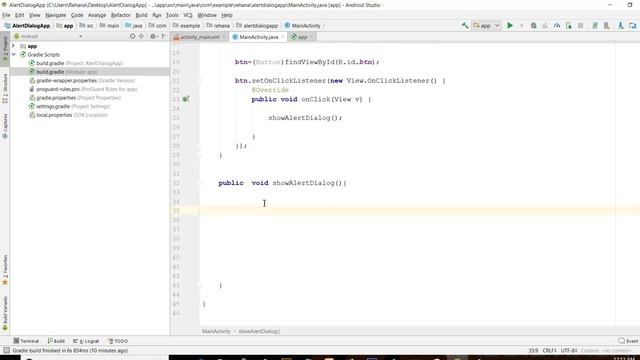This screenshot has height=360, width=640.
Task: Open the run configuration app dropdown
Action: point(486,25)
